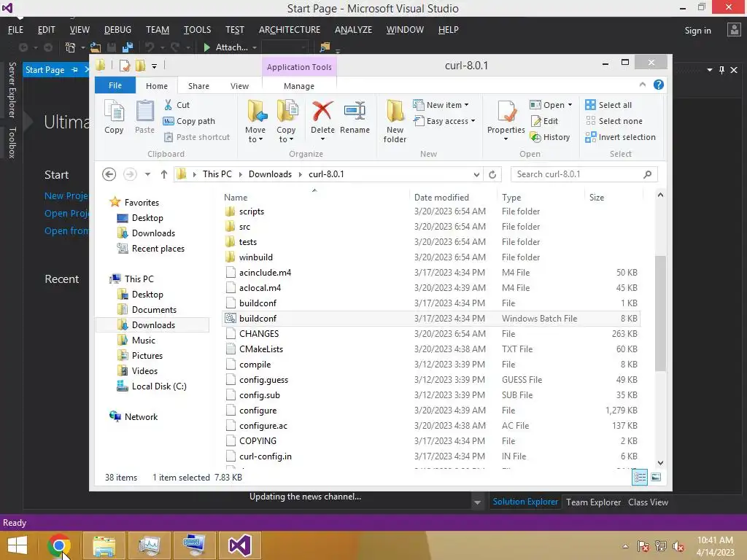Open the ARCHITECTURE menu
This screenshot has width=747, height=560.
pyautogui.click(x=290, y=29)
